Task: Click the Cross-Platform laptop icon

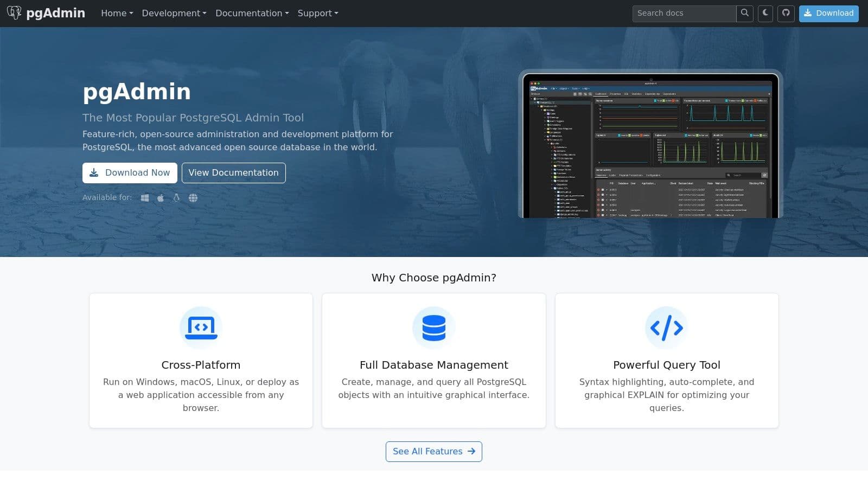Action: click(201, 328)
